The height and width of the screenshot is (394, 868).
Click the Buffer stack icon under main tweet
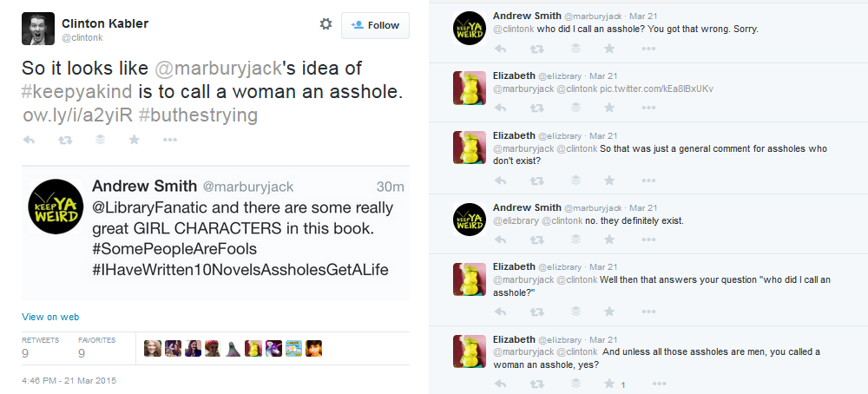click(x=99, y=139)
